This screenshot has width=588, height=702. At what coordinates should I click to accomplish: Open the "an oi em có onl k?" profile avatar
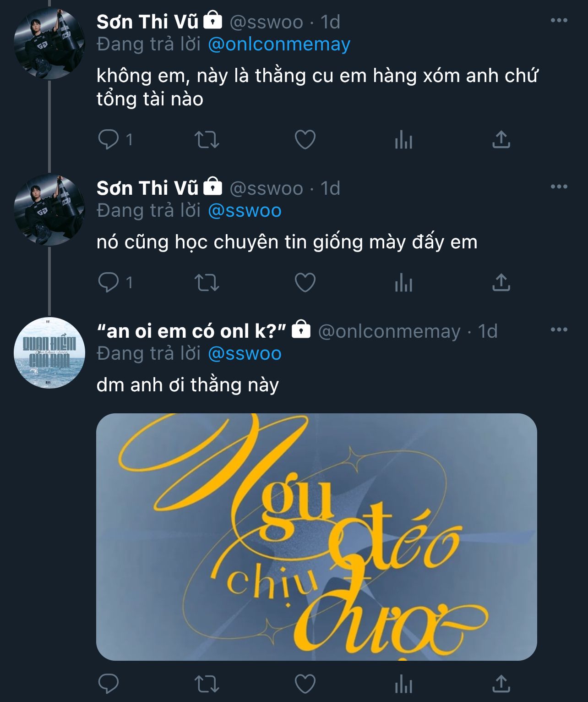click(49, 353)
